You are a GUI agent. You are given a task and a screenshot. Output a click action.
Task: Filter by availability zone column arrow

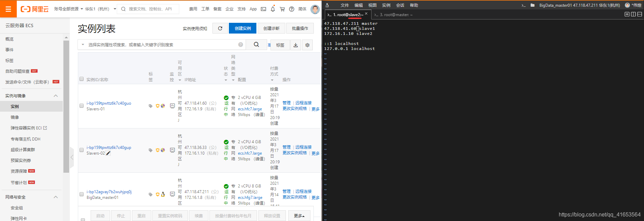pos(180,80)
